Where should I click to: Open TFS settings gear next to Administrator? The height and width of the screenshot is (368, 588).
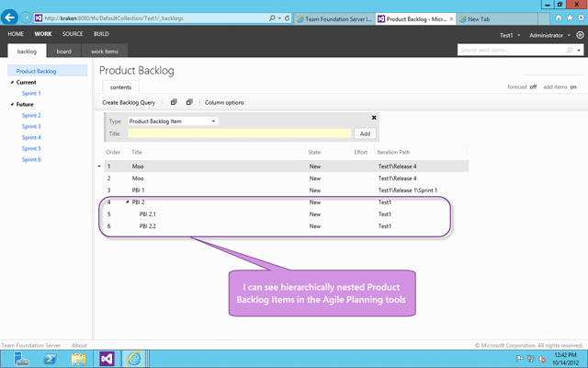coord(580,35)
